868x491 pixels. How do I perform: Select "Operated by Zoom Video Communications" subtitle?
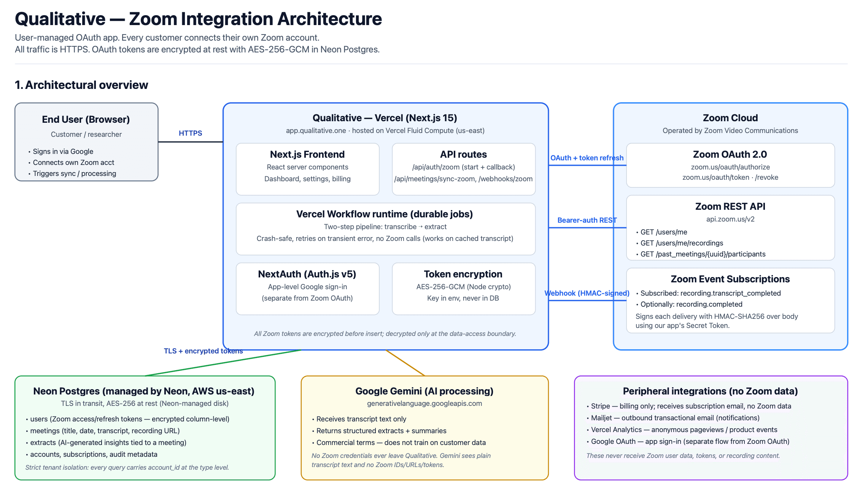pyautogui.click(x=730, y=130)
